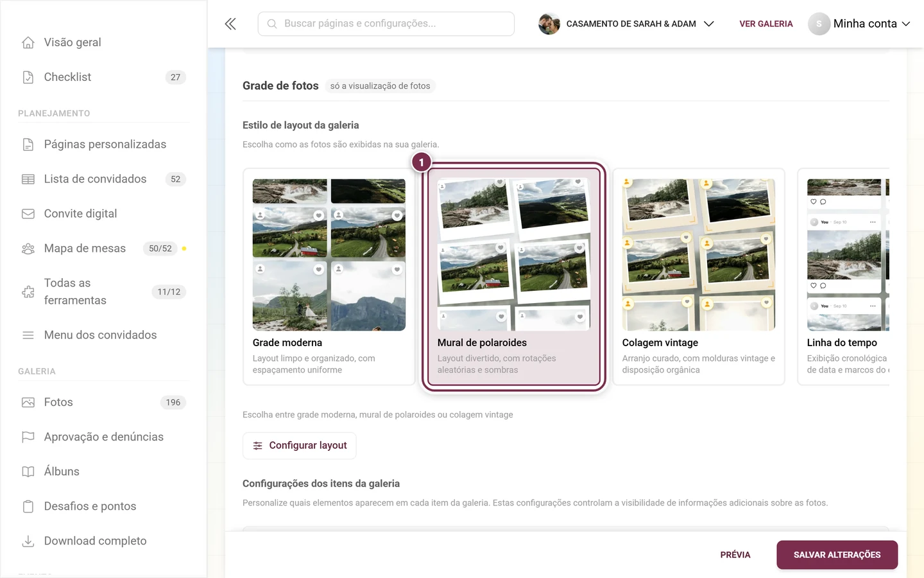Click the VER GALERIA link
This screenshot has width=924, height=578.
(766, 24)
